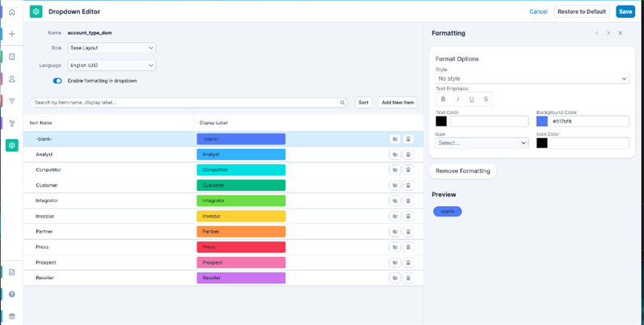Click the help question mark sidebar icon

pos(11,294)
